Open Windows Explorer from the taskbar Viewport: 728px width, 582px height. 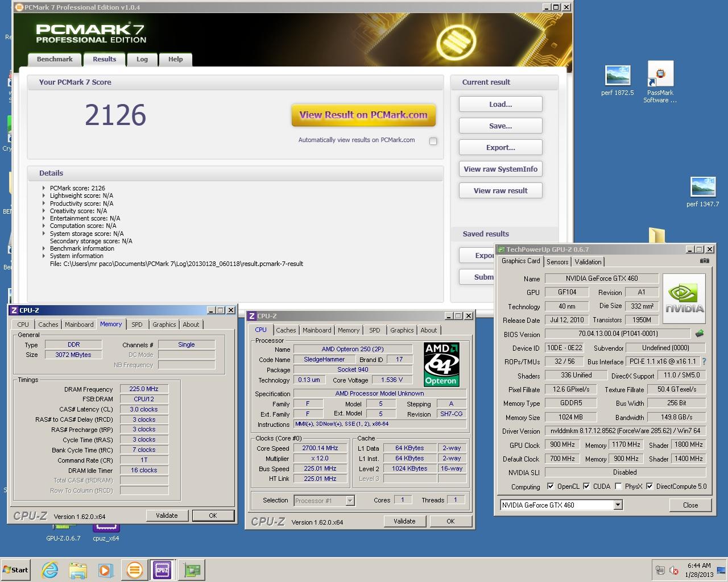pos(78,570)
